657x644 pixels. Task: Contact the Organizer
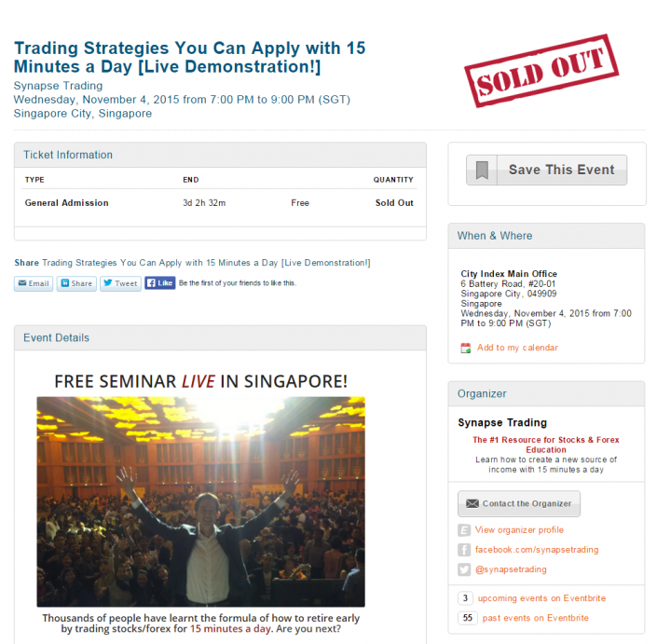tap(519, 503)
